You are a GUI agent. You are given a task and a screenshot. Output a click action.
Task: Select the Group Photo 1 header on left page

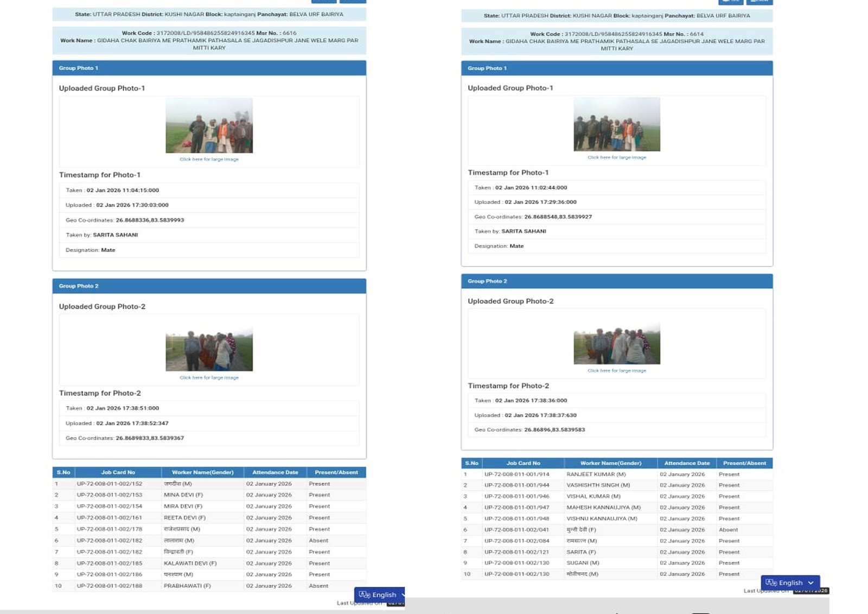[x=209, y=68]
